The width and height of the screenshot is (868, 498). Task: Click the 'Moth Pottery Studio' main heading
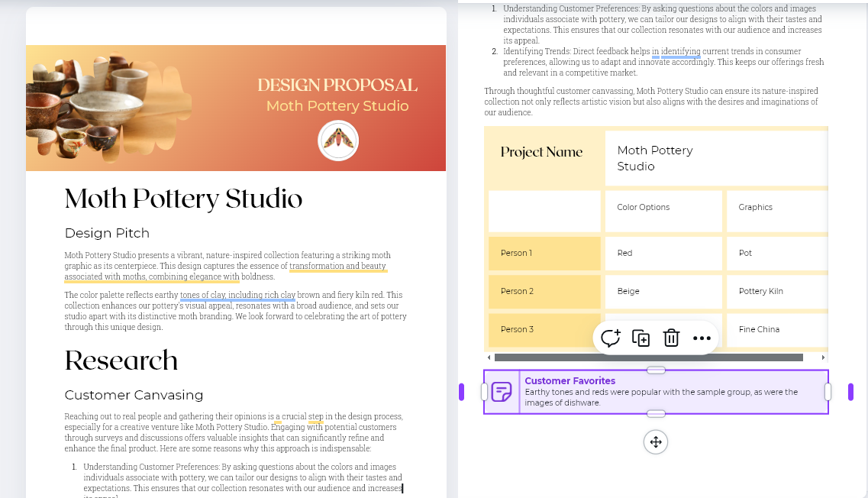point(183,199)
